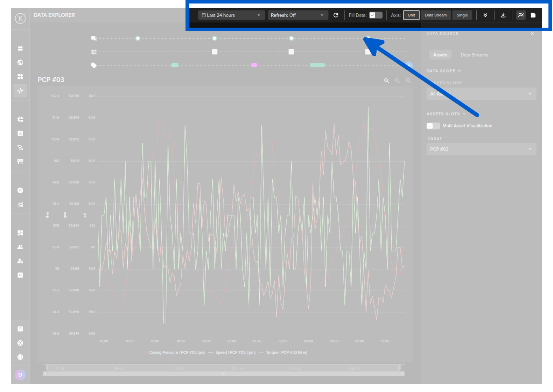The width and height of the screenshot is (553, 392).
Task: Open the globe icon in left sidebar
Action: click(20, 63)
